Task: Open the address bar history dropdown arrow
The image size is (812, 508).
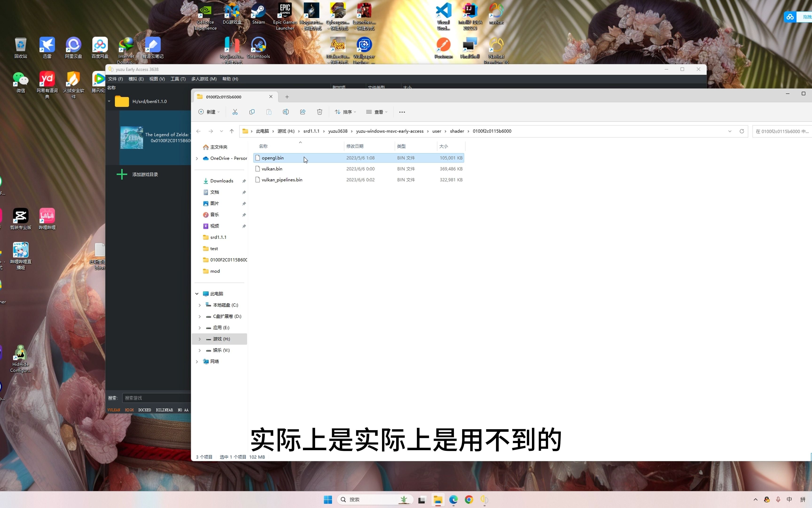Action: pyautogui.click(x=730, y=131)
